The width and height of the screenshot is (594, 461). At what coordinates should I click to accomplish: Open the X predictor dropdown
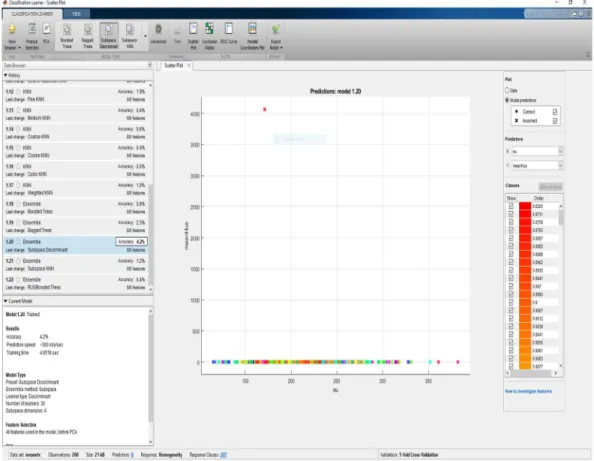[537, 152]
